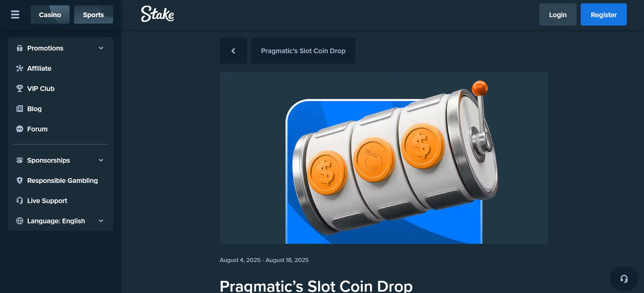Click the Forum chat bubble icon
The image size is (644, 293).
(x=20, y=129)
